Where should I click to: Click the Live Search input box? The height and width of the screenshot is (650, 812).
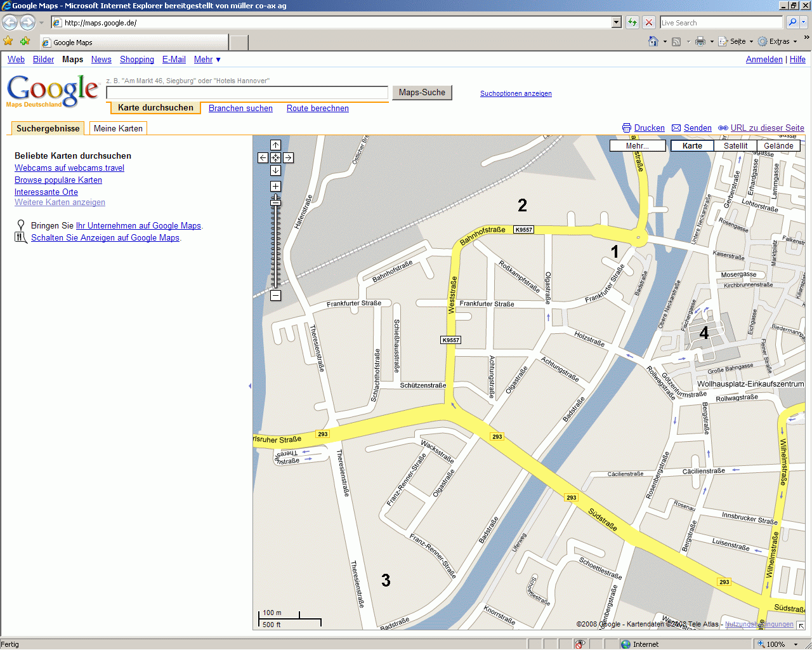point(722,22)
